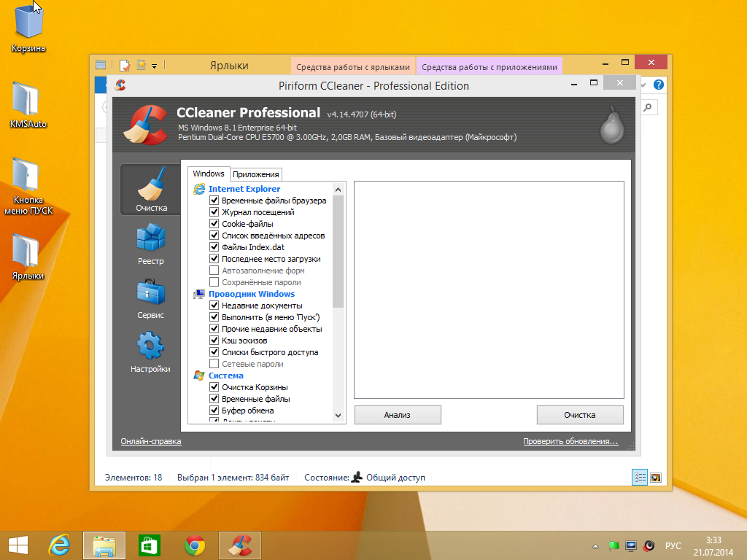The image size is (747, 560).
Task: Select the Проводник Windows group heading
Action: pyautogui.click(x=252, y=295)
